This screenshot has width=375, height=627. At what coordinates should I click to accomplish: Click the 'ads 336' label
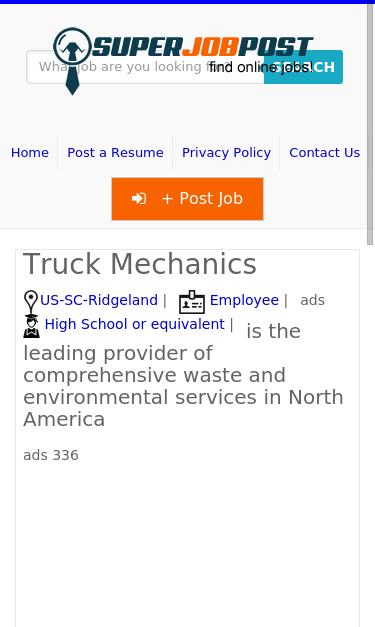point(51,455)
